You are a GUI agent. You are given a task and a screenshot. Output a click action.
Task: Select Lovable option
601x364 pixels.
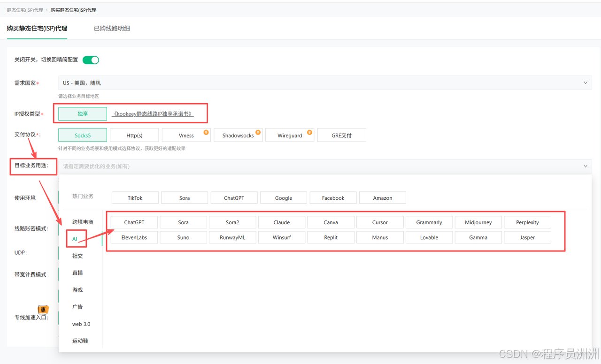[x=429, y=237]
